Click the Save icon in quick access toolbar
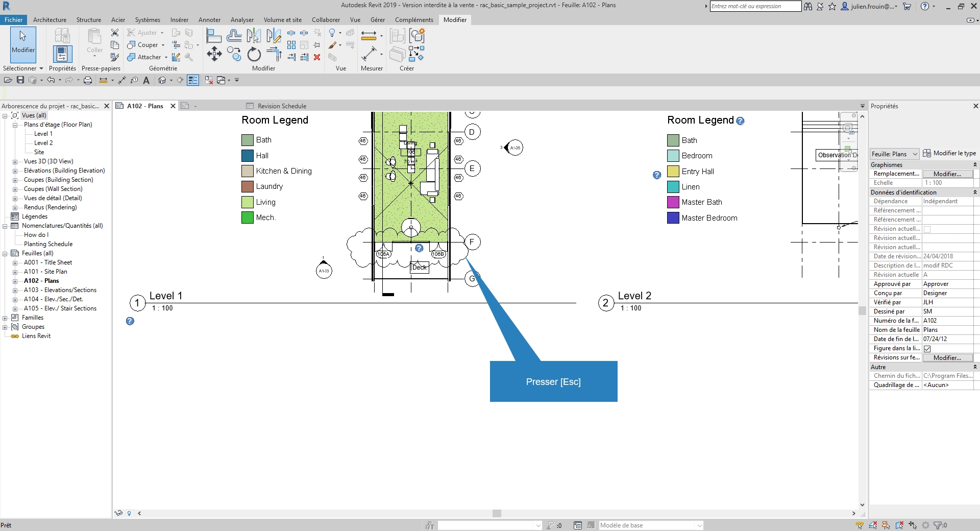This screenshot has height=531, width=980. (x=20, y=80)
